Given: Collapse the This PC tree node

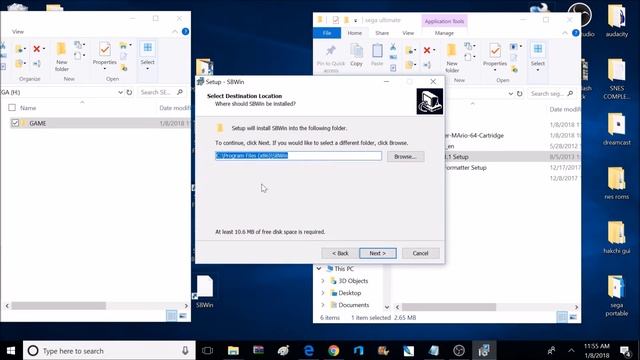Looking at the screenshot, I should (x=319, y=269).
